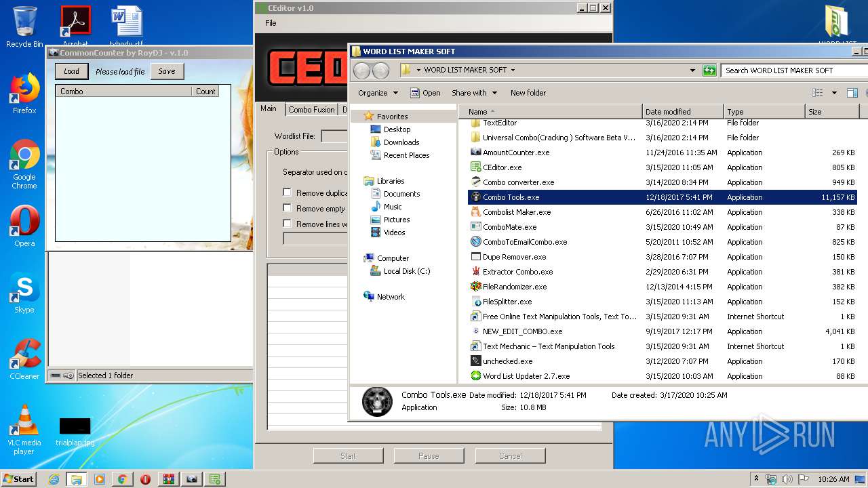Viewport: 868px width, 488px height.
Task: Sort files by Type column header
Action: [764, 112]
